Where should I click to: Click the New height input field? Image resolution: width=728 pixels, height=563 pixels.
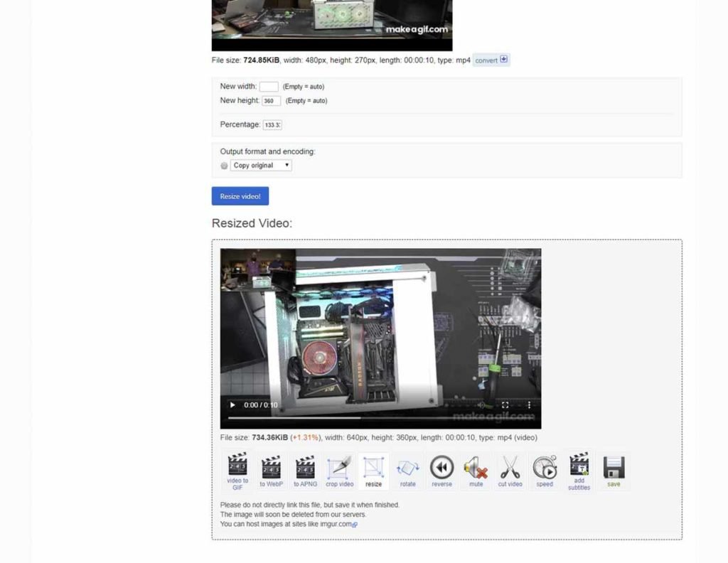(x=271, y=101)
